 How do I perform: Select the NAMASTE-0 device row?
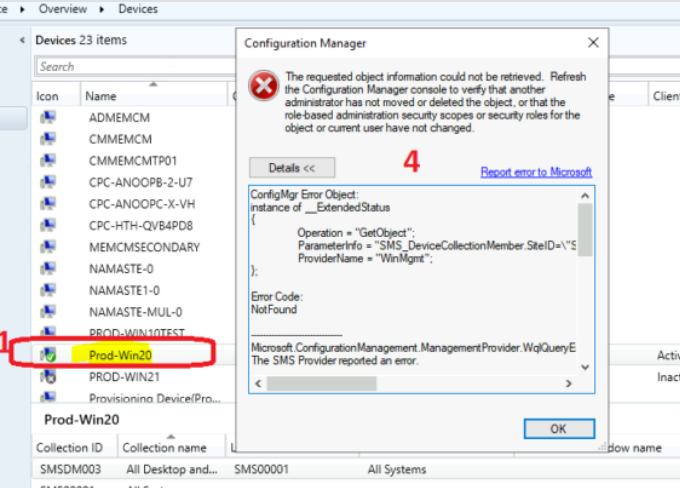coord(134,269)
